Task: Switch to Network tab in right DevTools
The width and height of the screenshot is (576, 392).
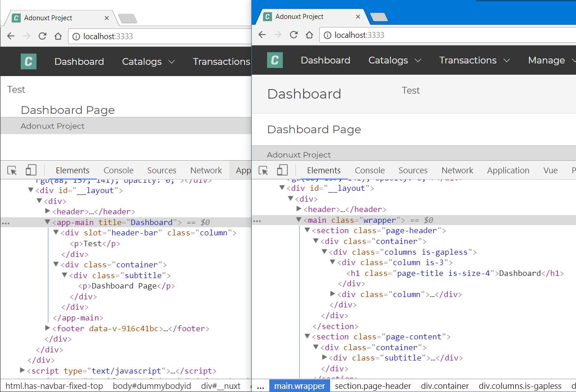Action: (x=458, y=171)
